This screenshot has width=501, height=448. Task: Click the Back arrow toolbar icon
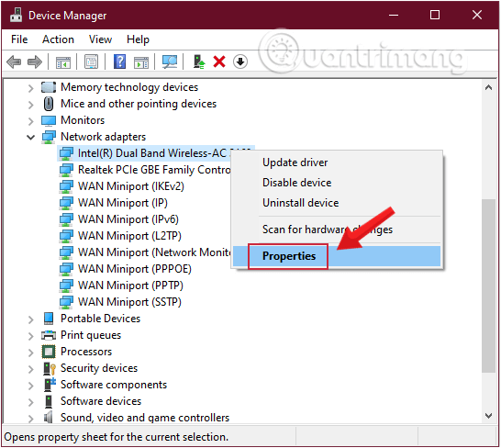point(14,62)
